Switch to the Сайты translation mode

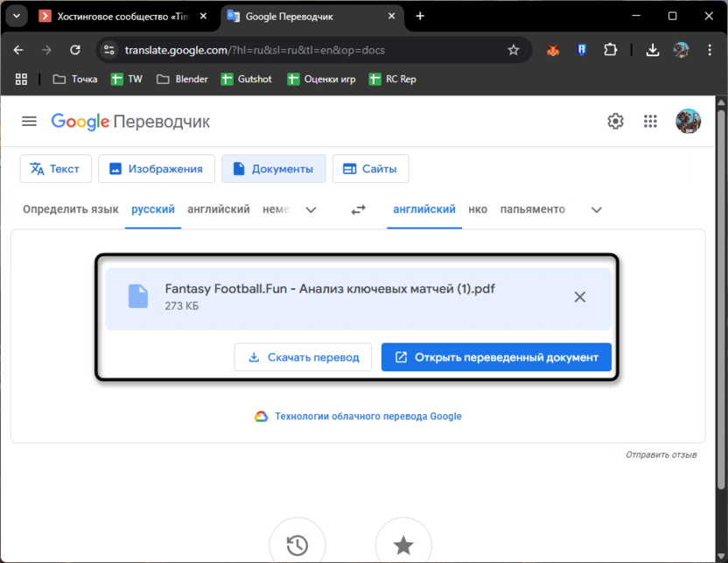pos(370,169)
